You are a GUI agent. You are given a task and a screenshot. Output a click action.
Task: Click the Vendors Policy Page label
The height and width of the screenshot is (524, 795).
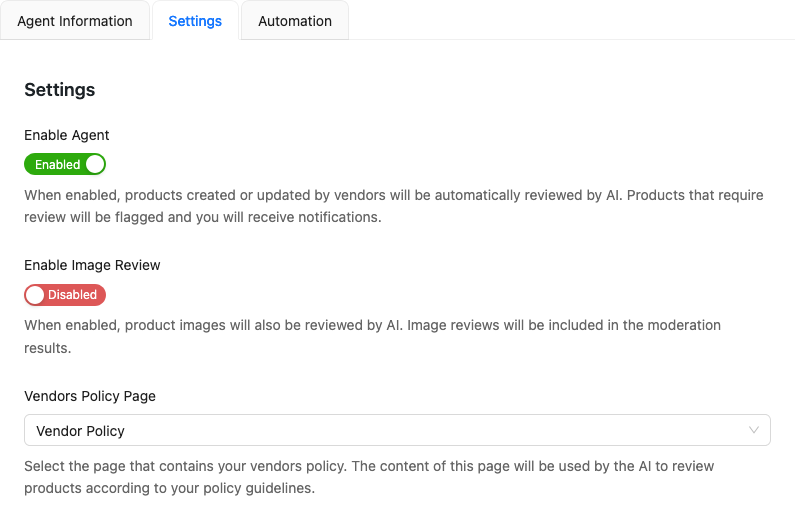coord(90,396)
